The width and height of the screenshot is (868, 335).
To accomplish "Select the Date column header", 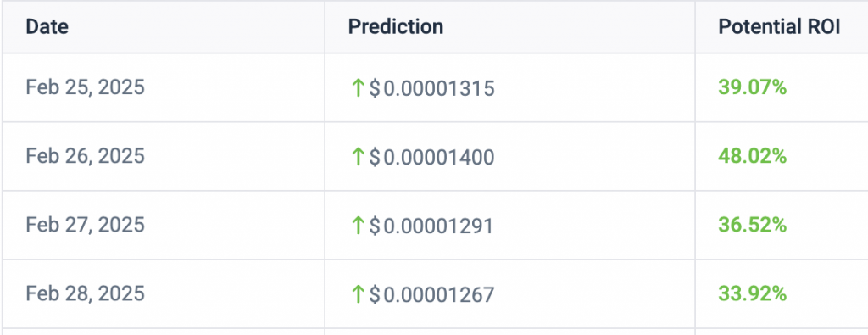I will [x=47, y=27].
